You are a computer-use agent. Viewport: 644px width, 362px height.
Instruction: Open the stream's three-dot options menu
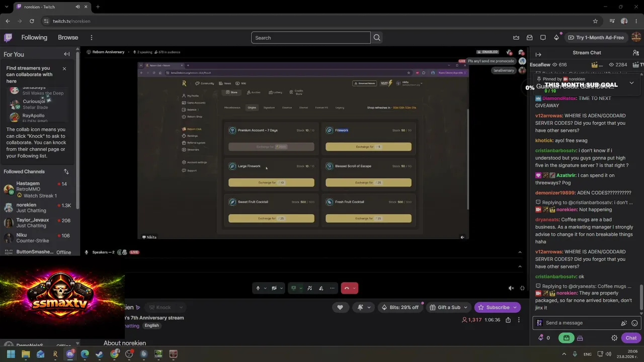tap(519, 320)
